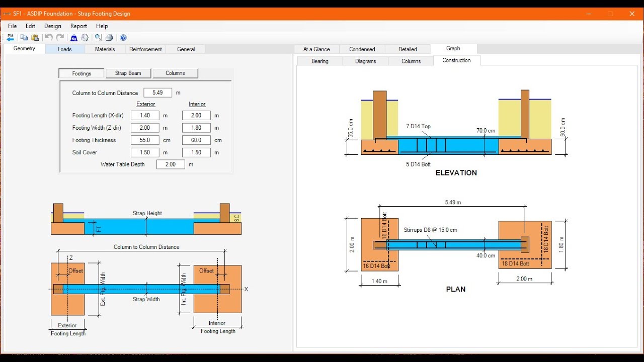
Task: Open the Report menu
Action: 78,26
